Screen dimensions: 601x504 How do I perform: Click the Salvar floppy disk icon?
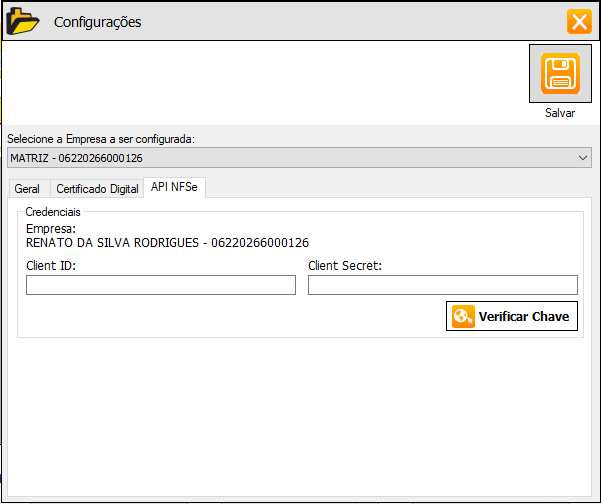(x=560, y=73)
